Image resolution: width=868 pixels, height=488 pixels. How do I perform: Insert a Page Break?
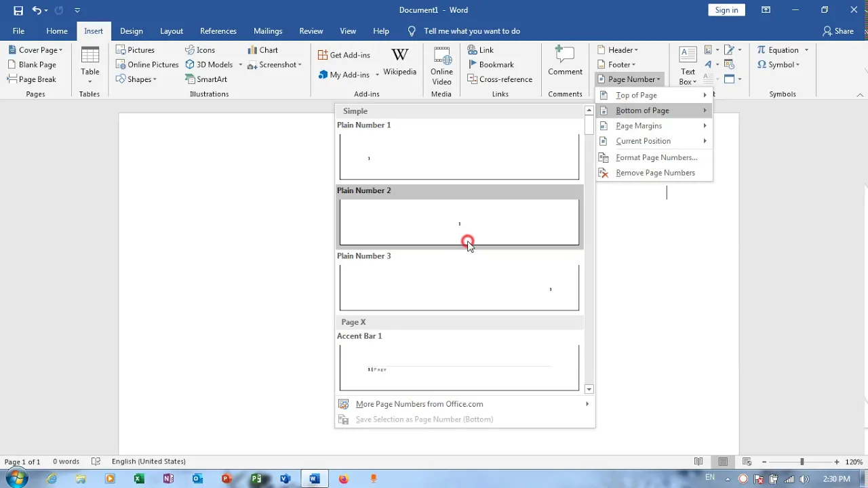tap(32, 79)
